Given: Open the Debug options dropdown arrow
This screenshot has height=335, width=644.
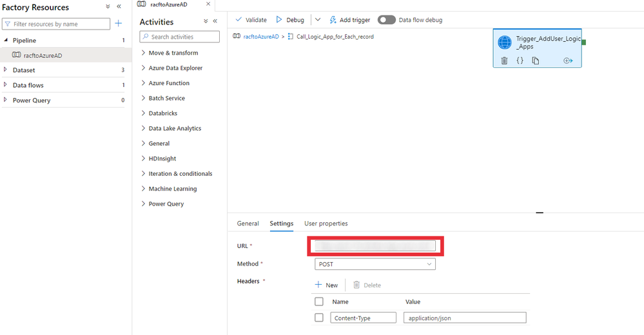Looking at the screenshot, I should [317, 19].
